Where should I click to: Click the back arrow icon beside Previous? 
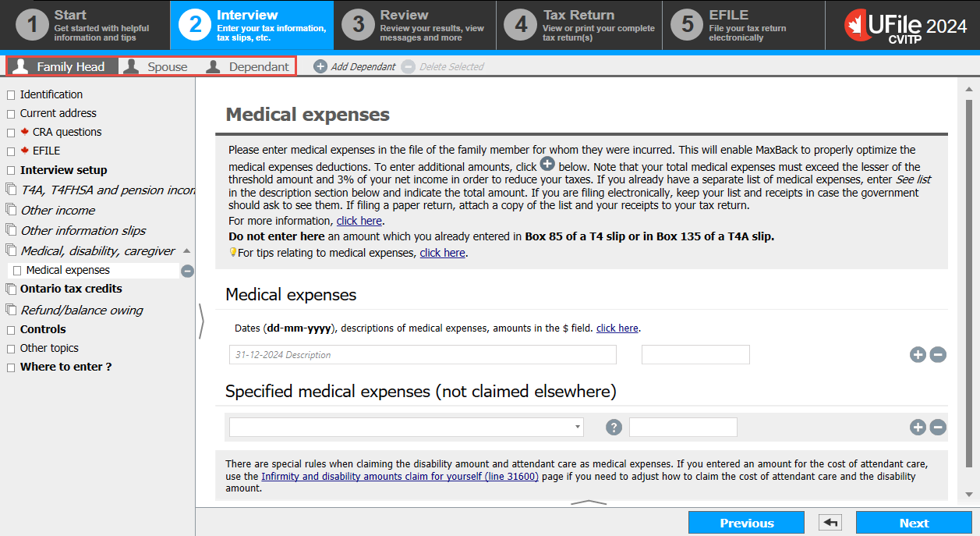click(830, 523)
